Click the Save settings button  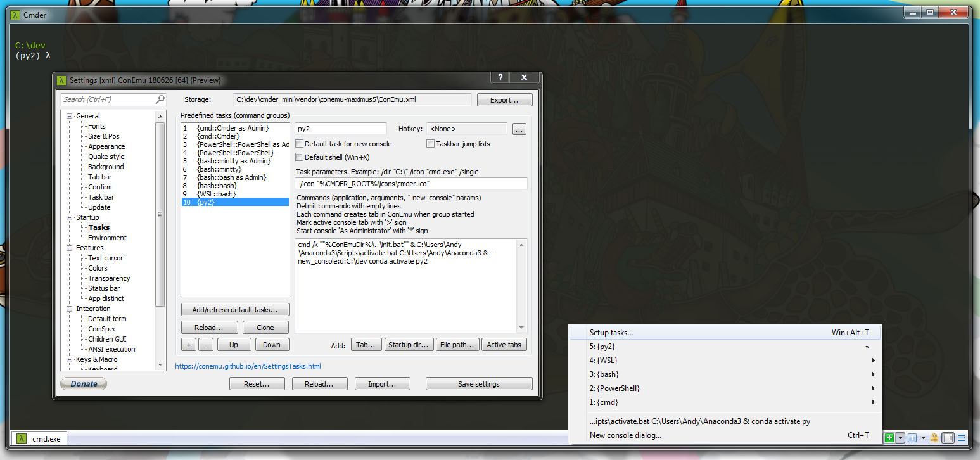(479, 384)
